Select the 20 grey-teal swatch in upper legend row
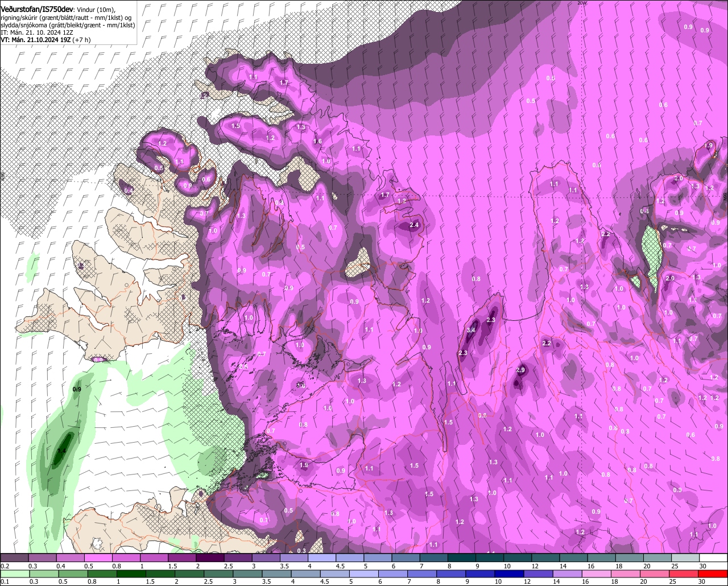 pyautogui.click(x=657, y=558)
